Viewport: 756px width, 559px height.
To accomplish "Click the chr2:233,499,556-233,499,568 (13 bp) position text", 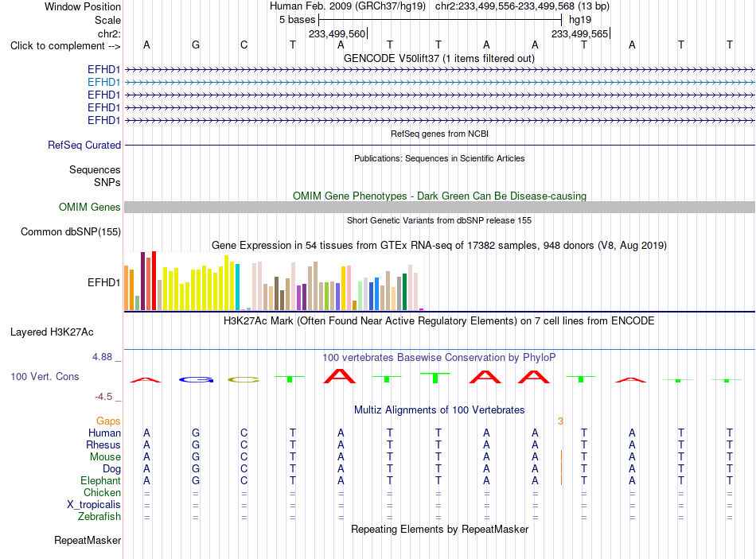I will point(522,6).
